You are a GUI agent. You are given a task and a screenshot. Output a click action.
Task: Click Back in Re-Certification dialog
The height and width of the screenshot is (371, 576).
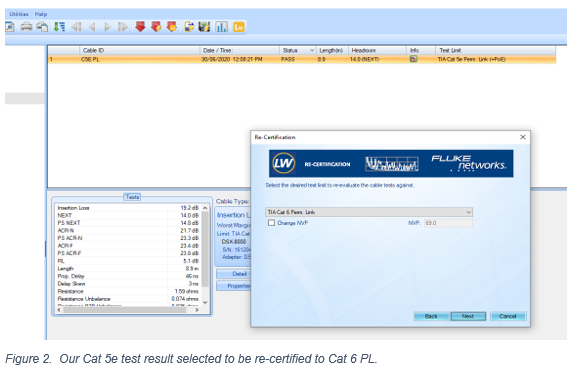point(431,316)
